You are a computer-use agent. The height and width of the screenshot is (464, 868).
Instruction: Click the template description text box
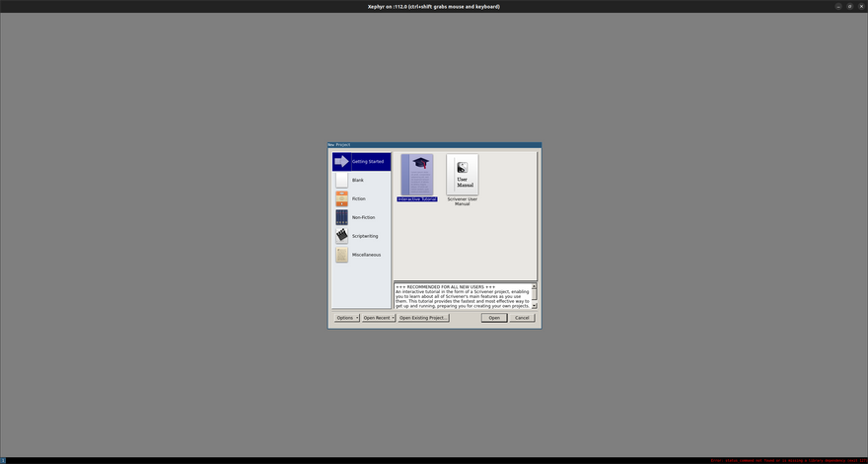(x=461, y=296)
